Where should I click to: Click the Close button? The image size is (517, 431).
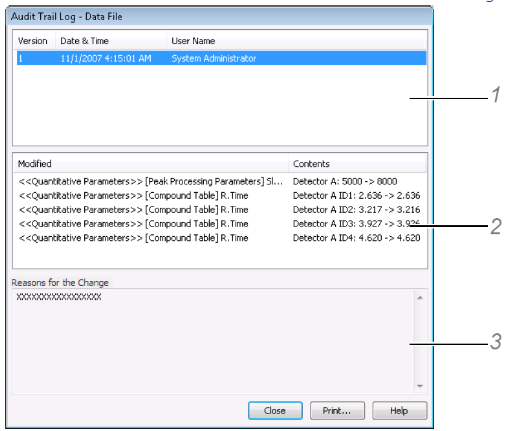point(275,410)
